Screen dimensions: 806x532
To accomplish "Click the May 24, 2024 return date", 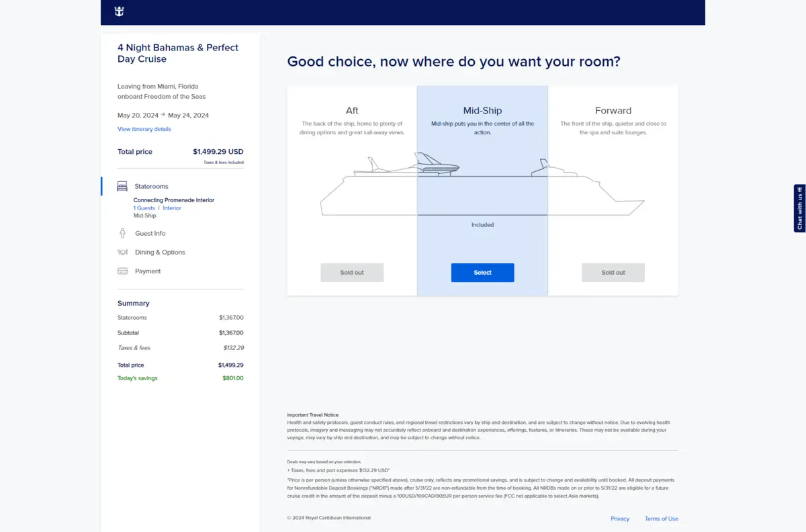I will pos(188,116).
